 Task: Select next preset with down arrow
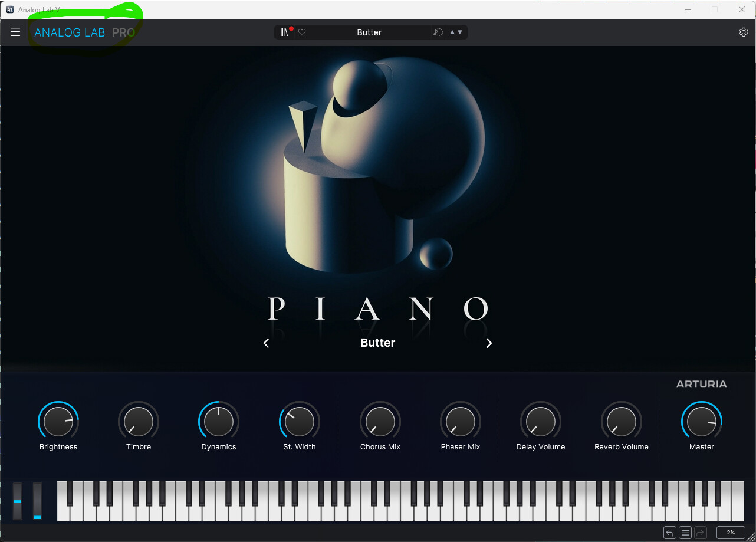coord(460,32)
